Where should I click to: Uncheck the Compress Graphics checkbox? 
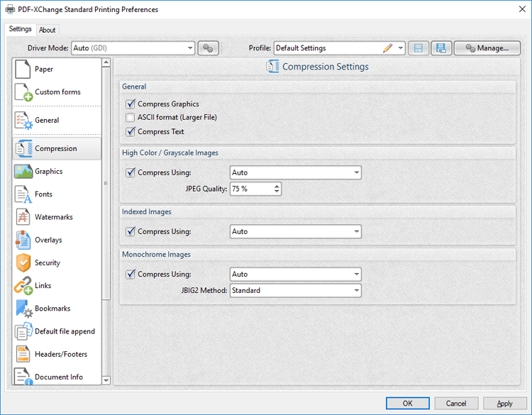pyautogui.click(x=131, y=104)
